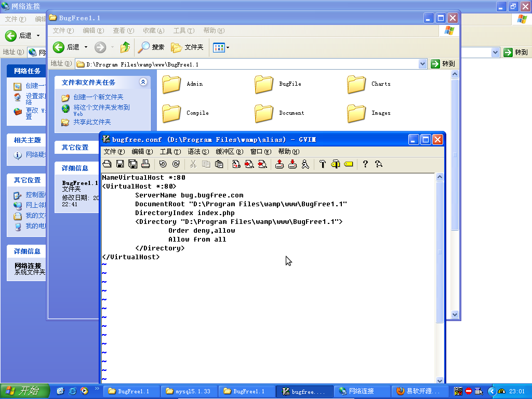This screenshot has height=399, width=532.
Task: Show hidden system tray icons
Action: coord(492,392)
